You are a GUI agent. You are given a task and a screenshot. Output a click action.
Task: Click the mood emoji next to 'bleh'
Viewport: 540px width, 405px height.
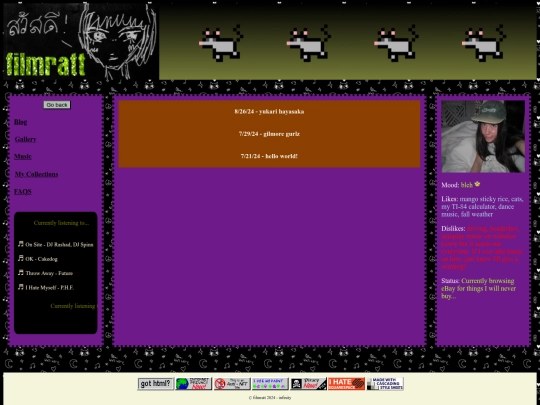coord(477,184)
